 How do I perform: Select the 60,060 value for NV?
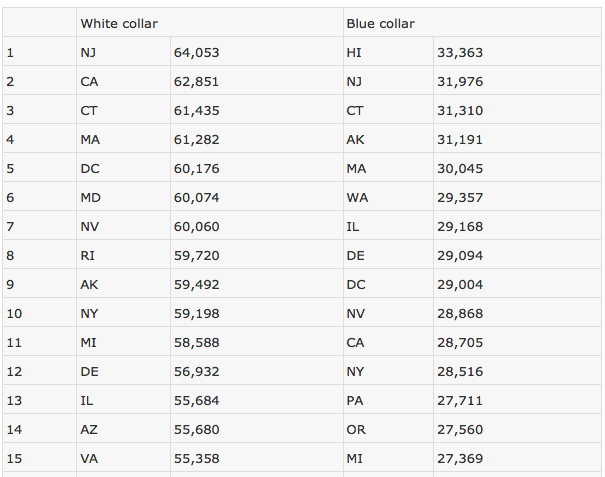(x=257, y=225)
